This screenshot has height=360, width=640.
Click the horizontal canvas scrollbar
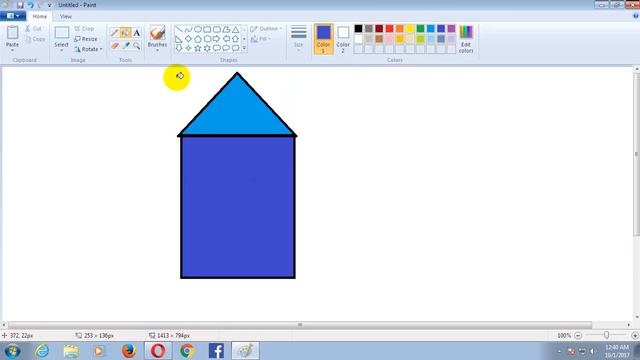(300, 325)
